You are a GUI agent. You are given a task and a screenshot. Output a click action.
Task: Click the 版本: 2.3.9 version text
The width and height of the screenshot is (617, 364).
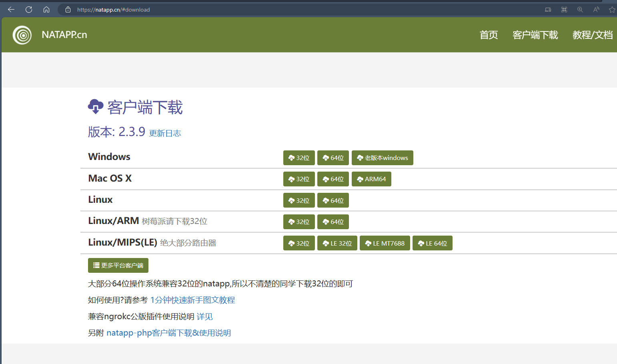[116, 132]
